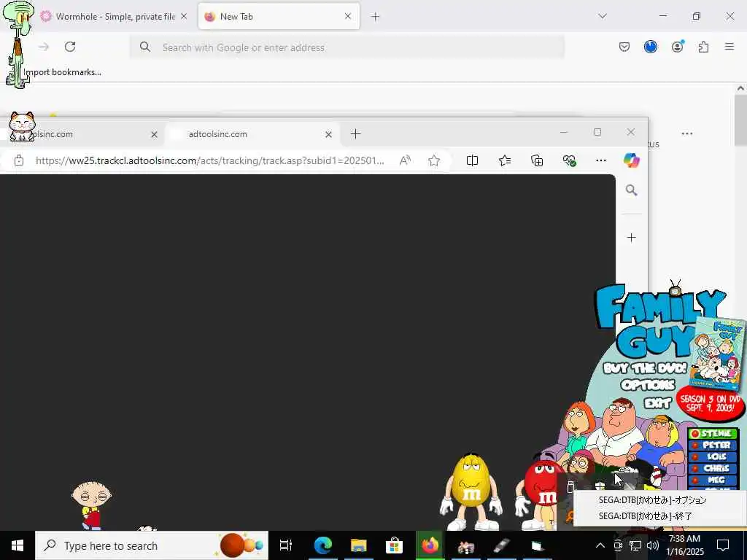
Task: Open Edge browser essentials heart icon
Action: tap(569, 160)
